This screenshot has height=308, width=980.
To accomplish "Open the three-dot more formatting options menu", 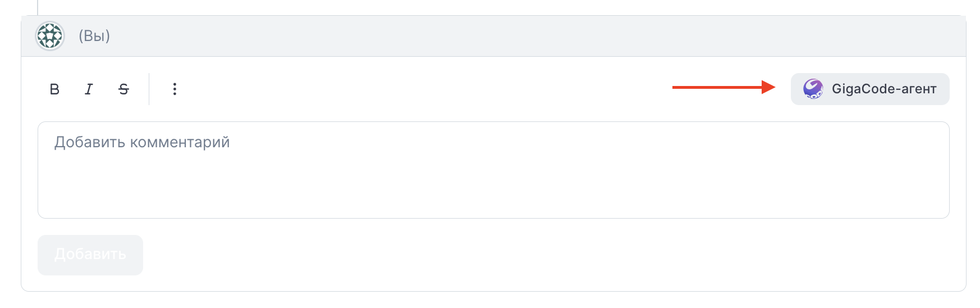I will pos(175,89).
